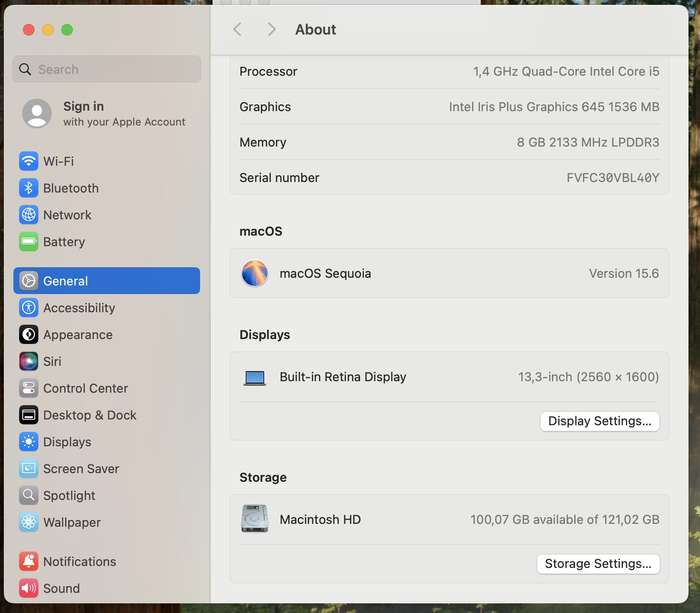Select Wi-Fi label in sidebar

[58, 161]
